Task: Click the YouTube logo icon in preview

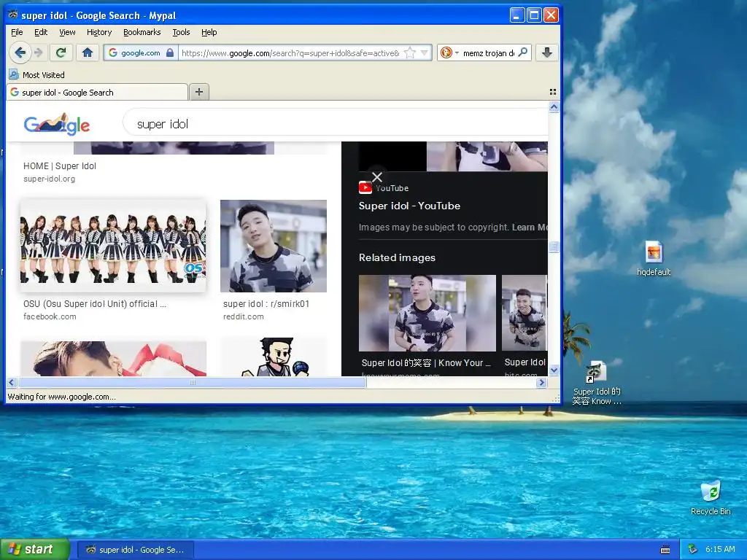Action: (365, 187)
